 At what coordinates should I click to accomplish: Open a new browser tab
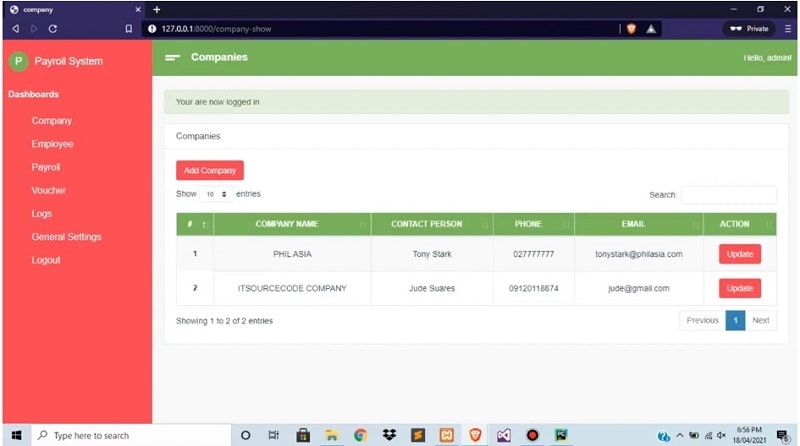[x=156, y=9]
